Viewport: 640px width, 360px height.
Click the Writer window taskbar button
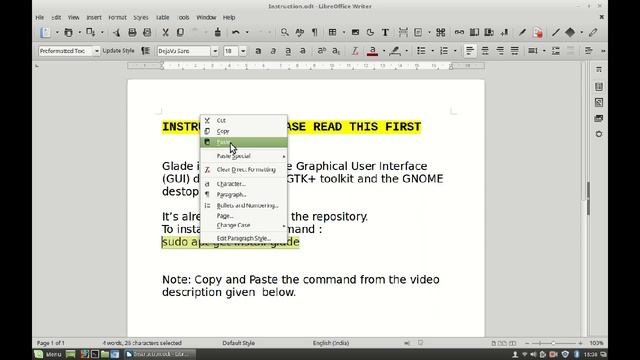tap(159, 354)
